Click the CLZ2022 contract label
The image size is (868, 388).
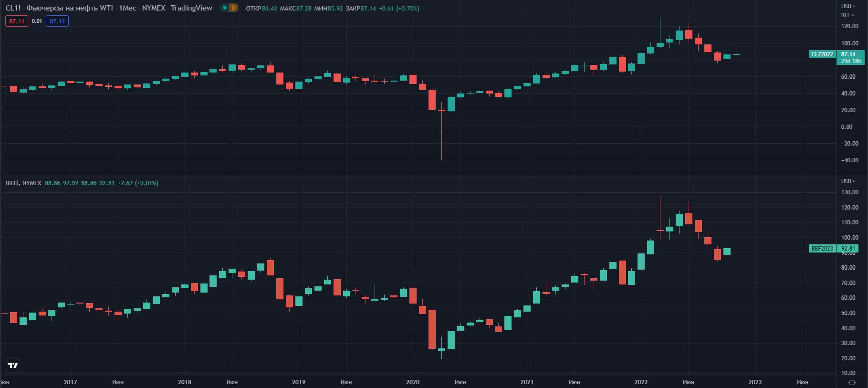[822, 54]
